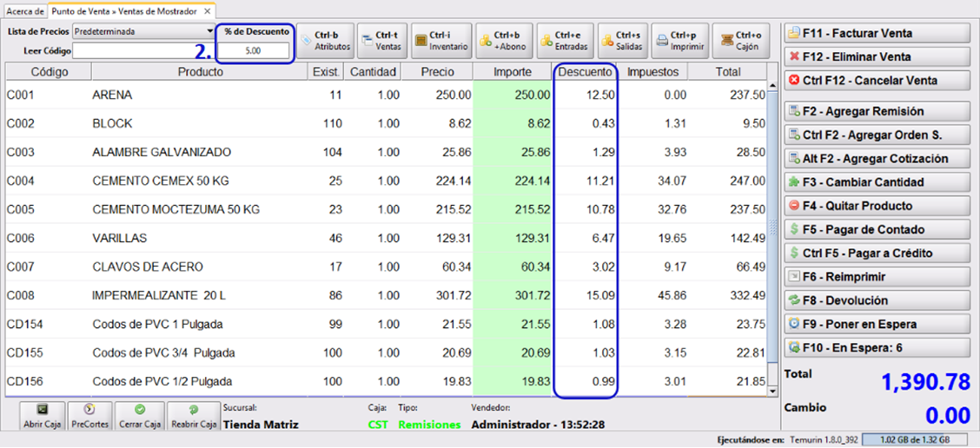Open Ctrl-i Inventario toolbar button
Image resolution: width=980 pixels, height=448 pixels.
pos(441,41)
